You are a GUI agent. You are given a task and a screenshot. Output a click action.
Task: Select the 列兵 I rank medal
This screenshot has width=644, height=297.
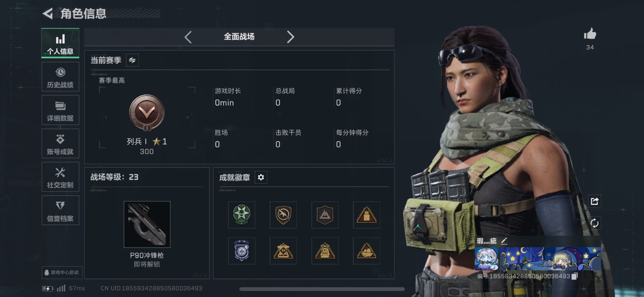[x=147, y=113]
